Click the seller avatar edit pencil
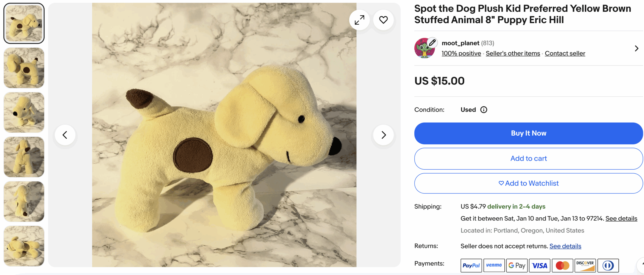This screenshot has height=275, width=644. [x=432, y=43]
